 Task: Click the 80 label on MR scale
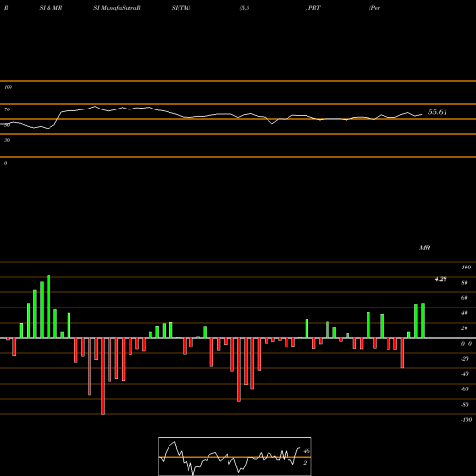465,283
